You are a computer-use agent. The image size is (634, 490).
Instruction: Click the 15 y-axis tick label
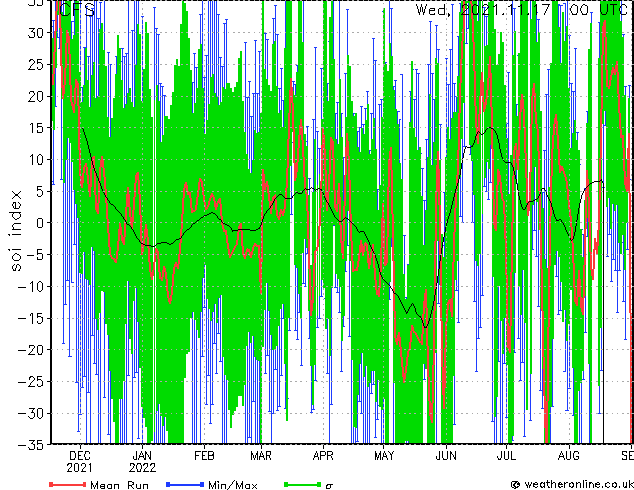pyautogui.click(x=36, y=128)
